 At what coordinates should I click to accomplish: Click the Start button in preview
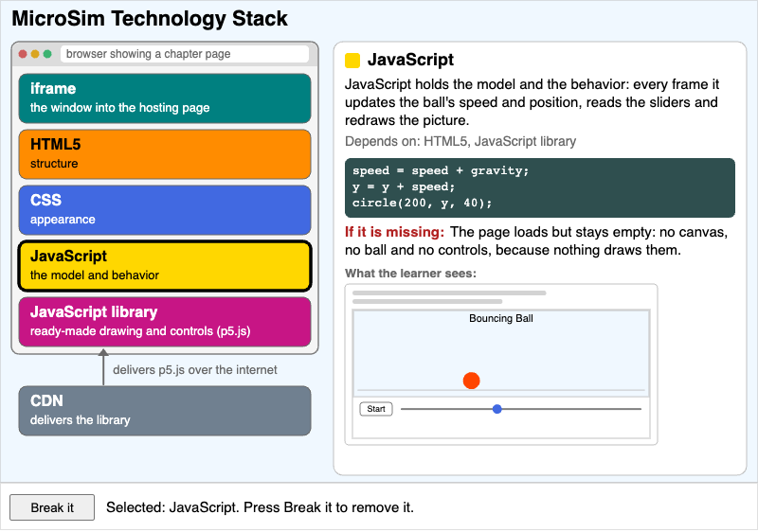point(376,409)
